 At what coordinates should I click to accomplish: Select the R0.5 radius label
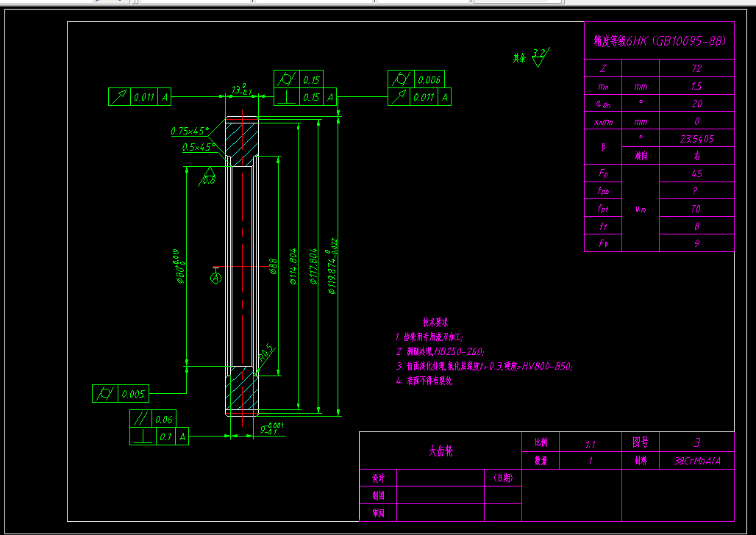pos(267,352)
